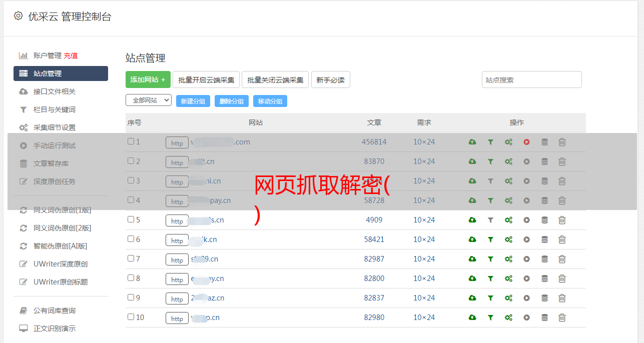Image resolution: width=644 pixels, height=343 pixels.
Task: Click the trash icon in row 5
Action: click(x=562, y=220)
